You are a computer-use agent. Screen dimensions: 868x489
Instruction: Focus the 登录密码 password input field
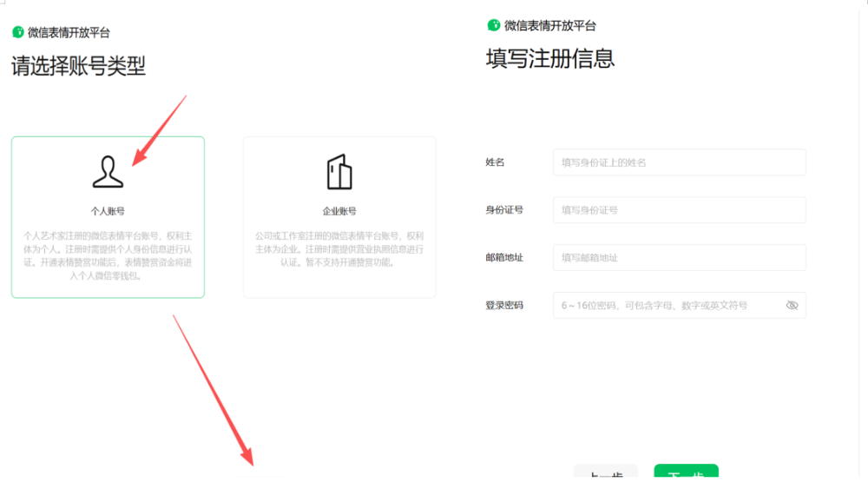pyautogui.click(x=668, y=306)
